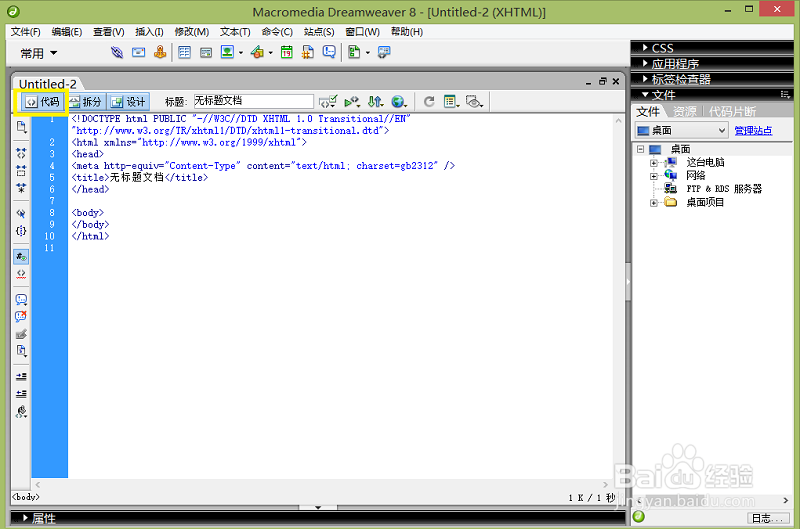The width and height of the screenshot is (800, 529).
Task: Switch to the 资源 tab
Action: tap(685, 111)
